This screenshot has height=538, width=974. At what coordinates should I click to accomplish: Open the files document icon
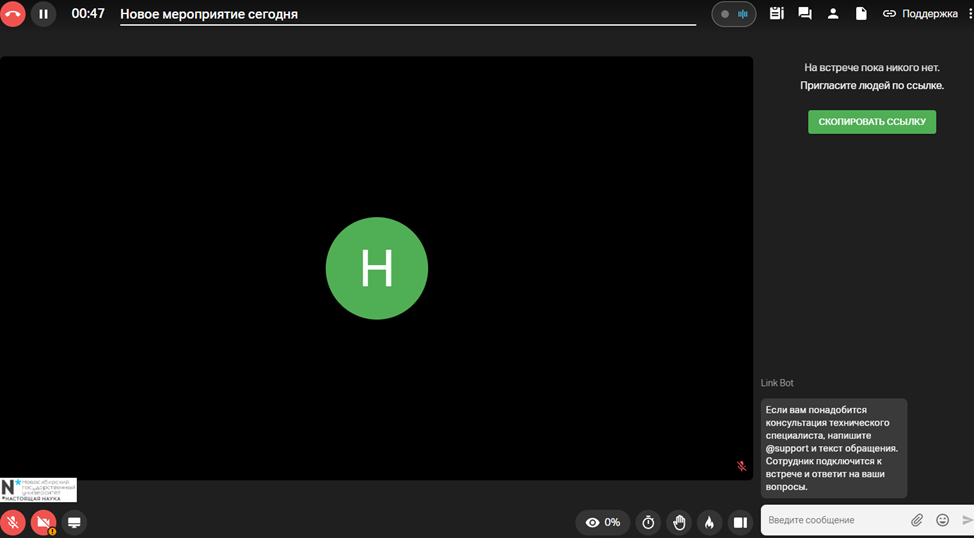click(861, 14)
